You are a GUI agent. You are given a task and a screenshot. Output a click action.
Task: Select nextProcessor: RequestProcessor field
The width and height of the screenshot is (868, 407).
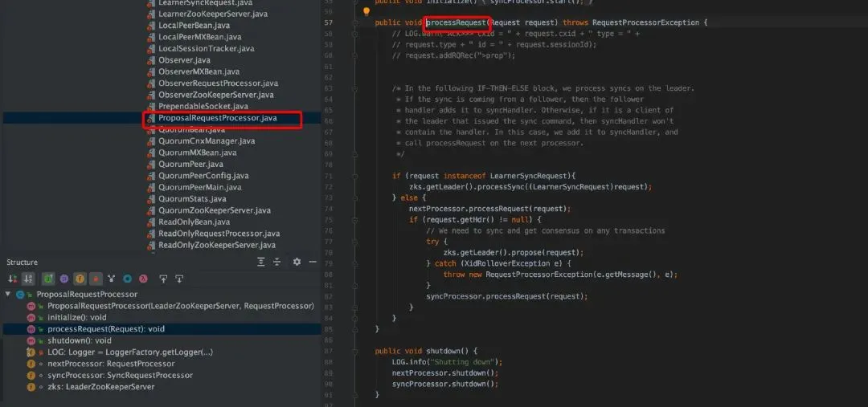pyautogui.click(x=111, y=364)
